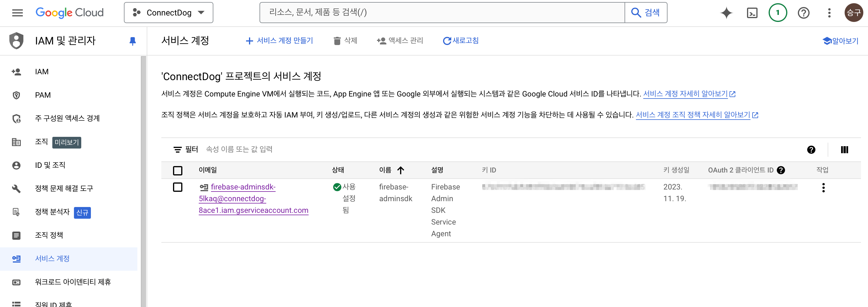Image resolution: width=868 pixels, height=307 pixels.
Task: Sort by 상태 column header
Action: coord(338,170)
